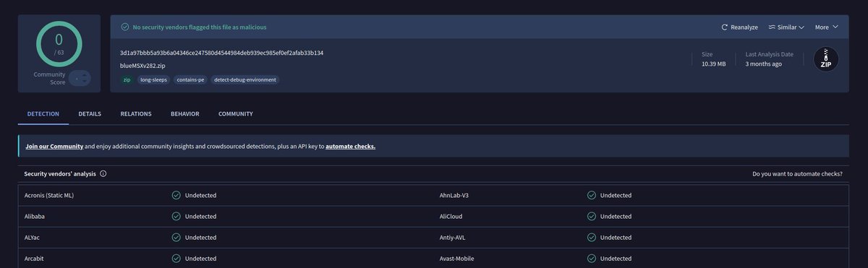This screenshot has width=868, height=268.
Task: Click No security vendors flagged this file text
Action: coord(200,27)
